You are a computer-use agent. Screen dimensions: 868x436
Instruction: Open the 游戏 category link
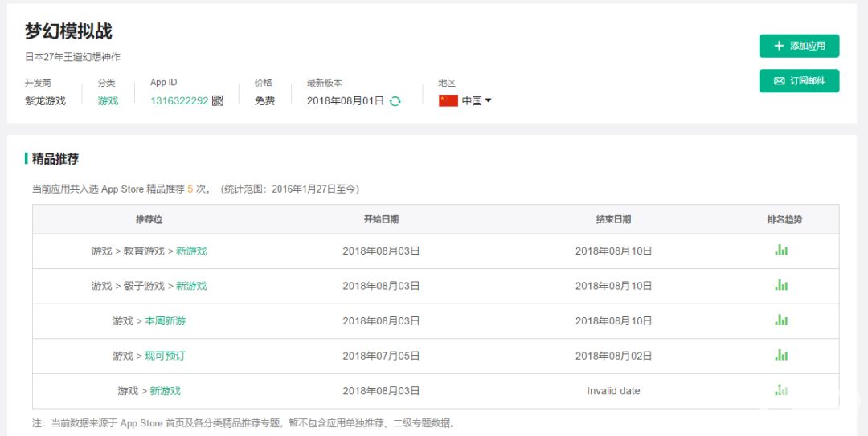(x=108, y=100)
